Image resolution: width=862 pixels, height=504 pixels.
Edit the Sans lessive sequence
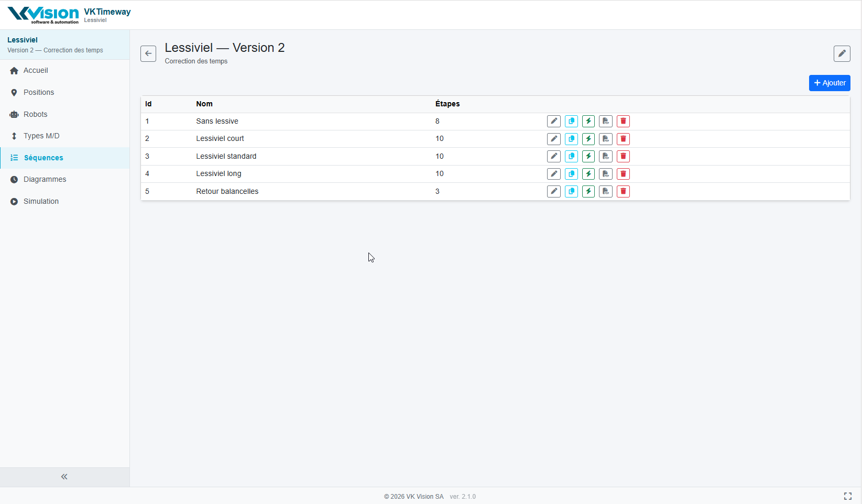(x=554, y=121)
